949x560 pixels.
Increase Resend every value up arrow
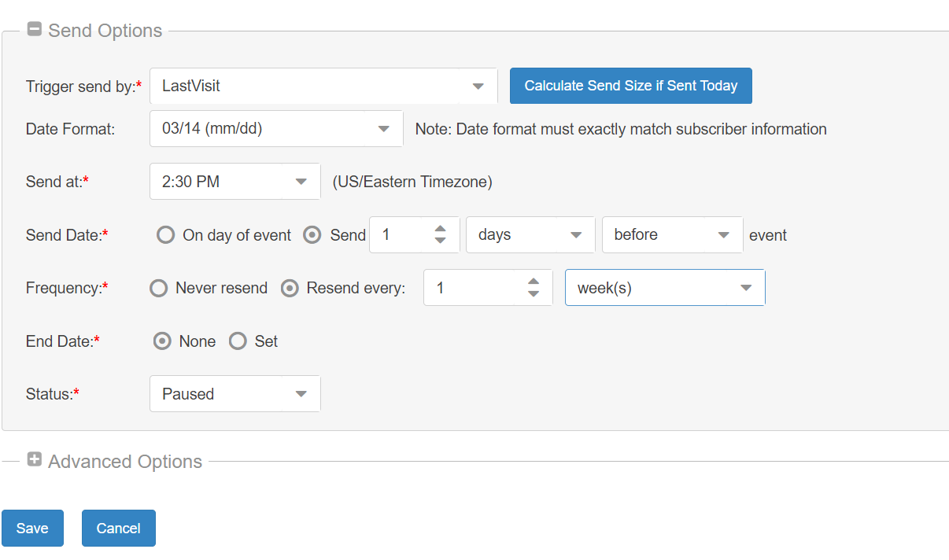pos(534,282)
